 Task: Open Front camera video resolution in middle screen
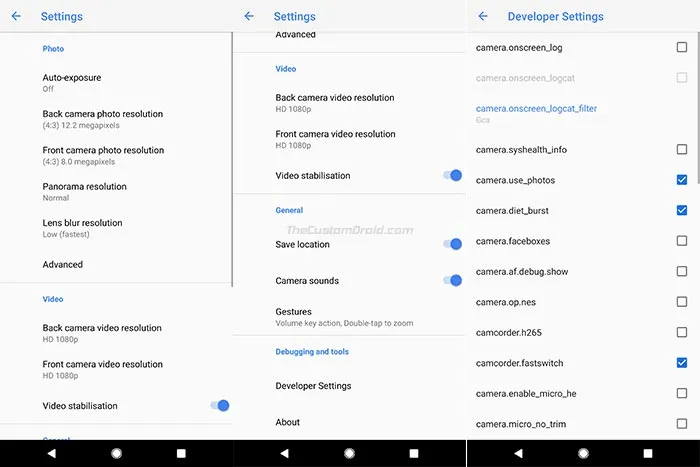349,139
